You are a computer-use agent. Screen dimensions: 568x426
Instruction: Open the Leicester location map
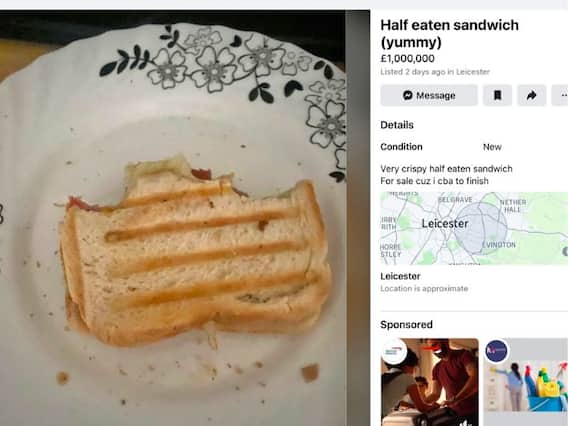coord(474,228)
